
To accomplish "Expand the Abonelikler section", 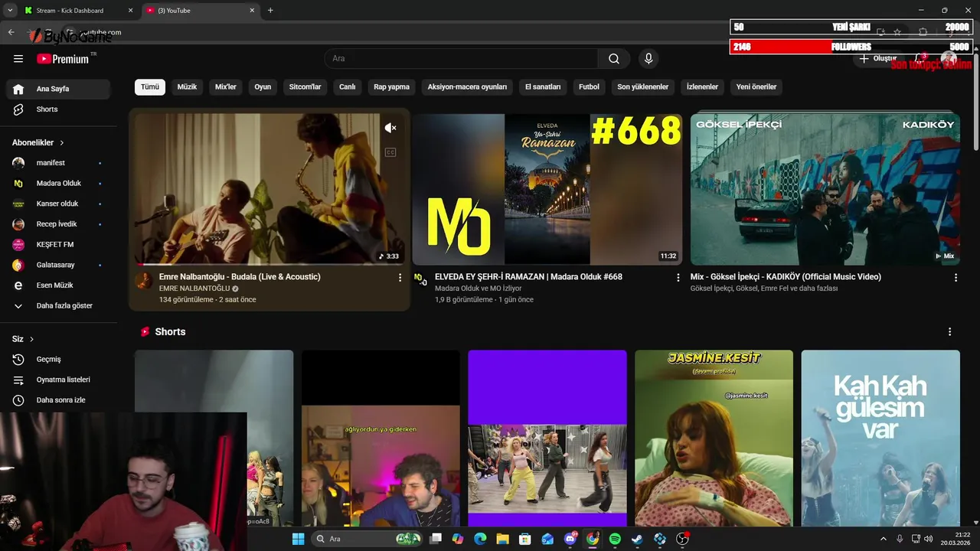I will point(38,142).
